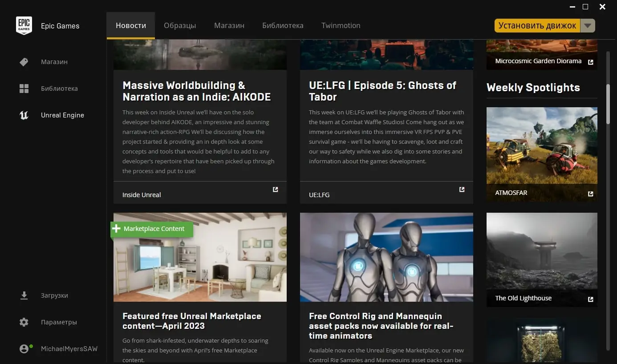Click ATMOSFAR external link icon

click(x=590, y=194)
